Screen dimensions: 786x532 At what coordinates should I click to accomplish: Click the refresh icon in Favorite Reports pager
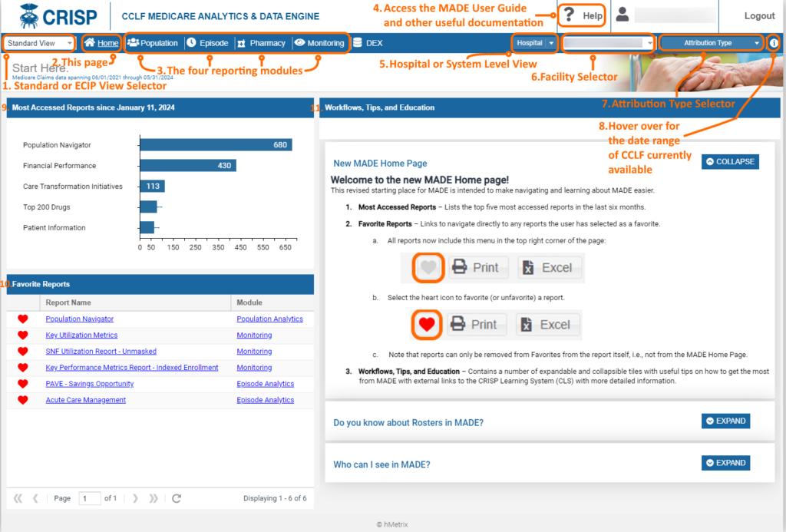pos(177,498)
